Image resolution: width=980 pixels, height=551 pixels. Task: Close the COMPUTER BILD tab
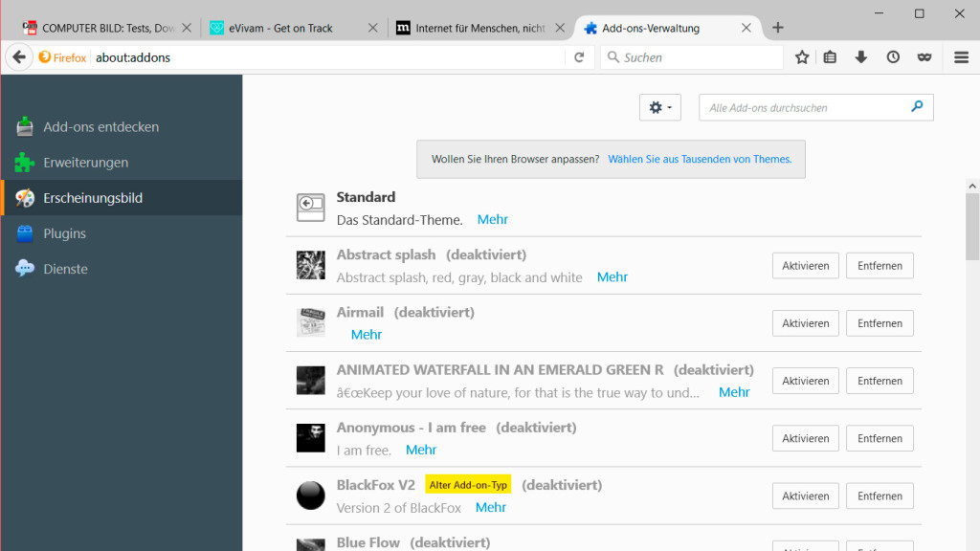click(187, 28)
